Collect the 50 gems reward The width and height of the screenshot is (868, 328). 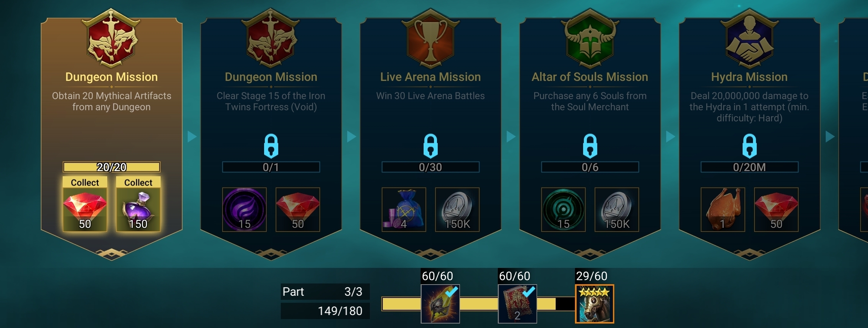point(85,204)
